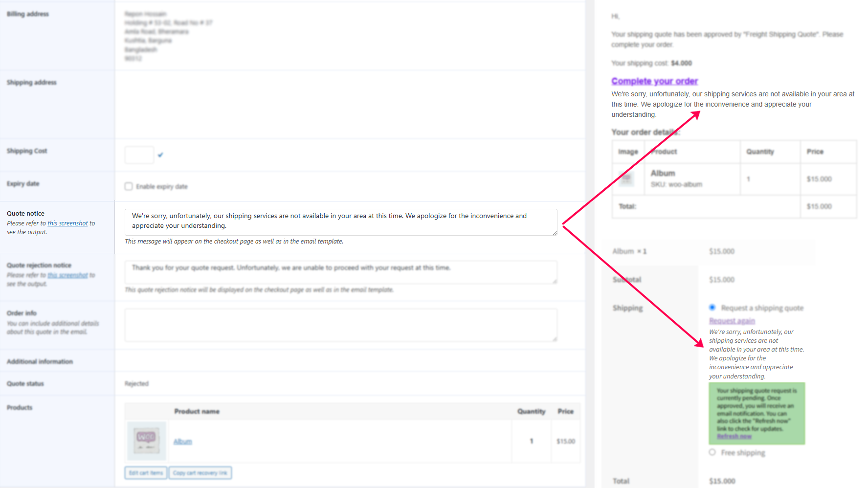Click the Quote notice textarea resize handle

coord(555,233)
